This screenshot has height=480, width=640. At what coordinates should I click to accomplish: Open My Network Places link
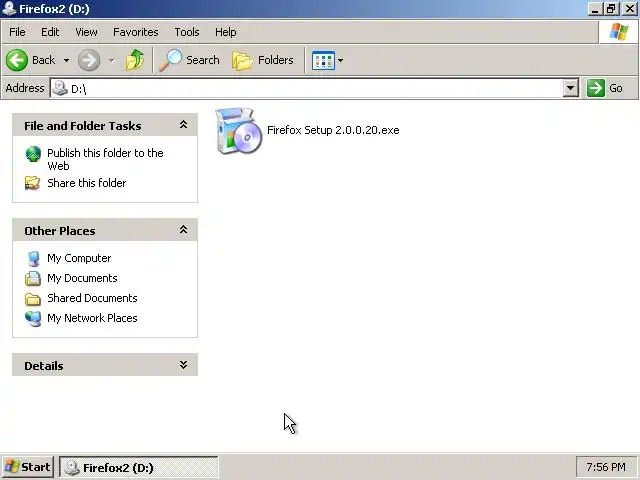pos(92,318)
